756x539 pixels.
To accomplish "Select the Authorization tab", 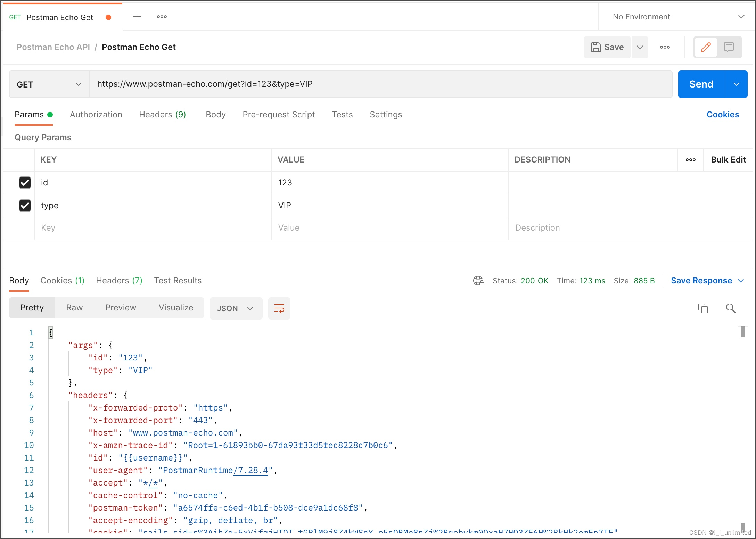I will tap(95, 114).
